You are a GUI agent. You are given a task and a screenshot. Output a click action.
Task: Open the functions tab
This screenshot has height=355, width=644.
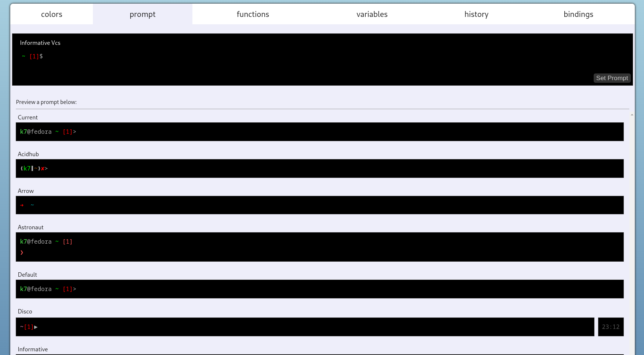click(x=253, y=14)
